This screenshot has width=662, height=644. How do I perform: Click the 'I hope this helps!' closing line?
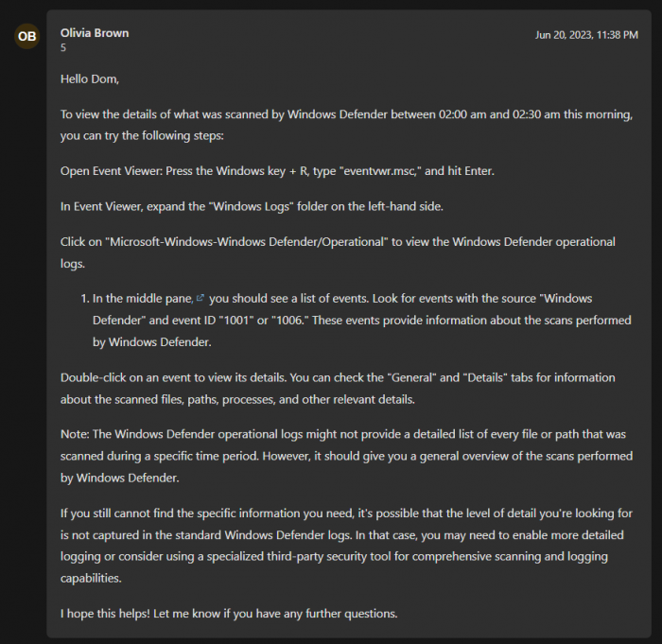point(229,614)
